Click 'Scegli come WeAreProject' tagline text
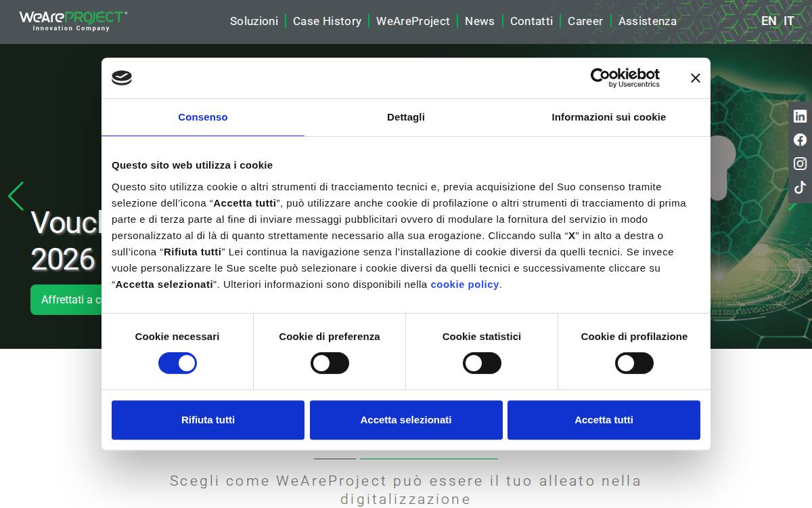This screenshot has width=812, height=508. [x=406, y=490]
